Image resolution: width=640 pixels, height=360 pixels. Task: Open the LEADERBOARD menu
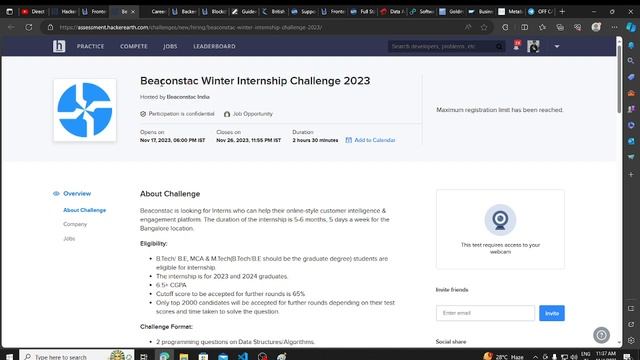point(214,46)
